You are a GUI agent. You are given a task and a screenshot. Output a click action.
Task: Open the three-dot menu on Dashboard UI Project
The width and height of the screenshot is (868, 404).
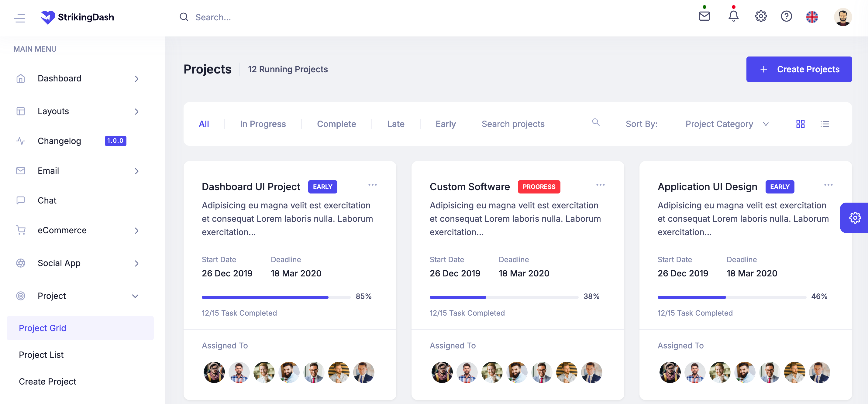point(373,185)
